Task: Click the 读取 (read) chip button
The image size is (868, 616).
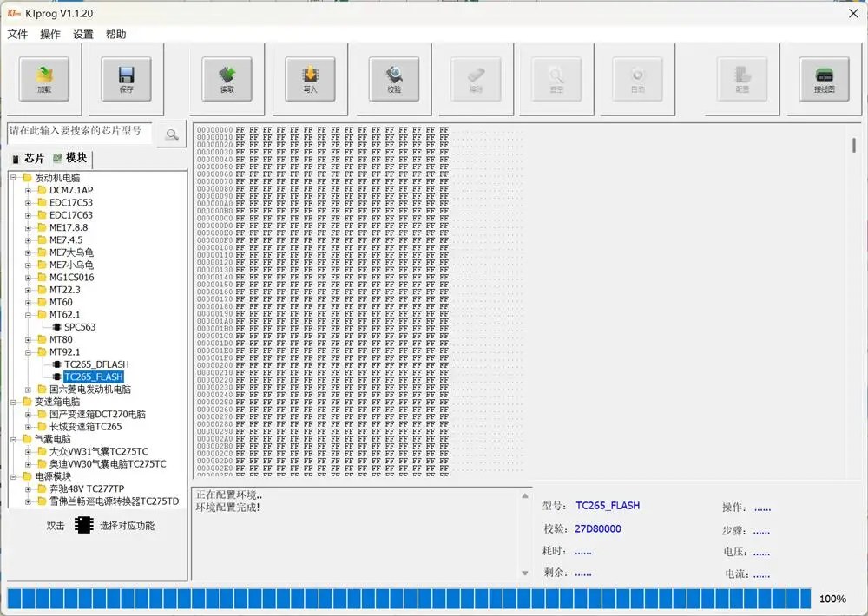Action: tap(227, 79)
